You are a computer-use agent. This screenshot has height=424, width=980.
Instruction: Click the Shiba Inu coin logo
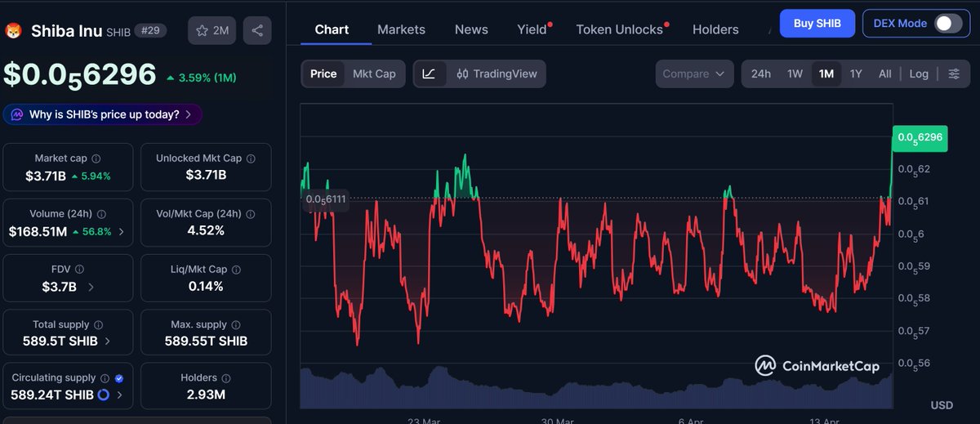(x=13, y=31)
